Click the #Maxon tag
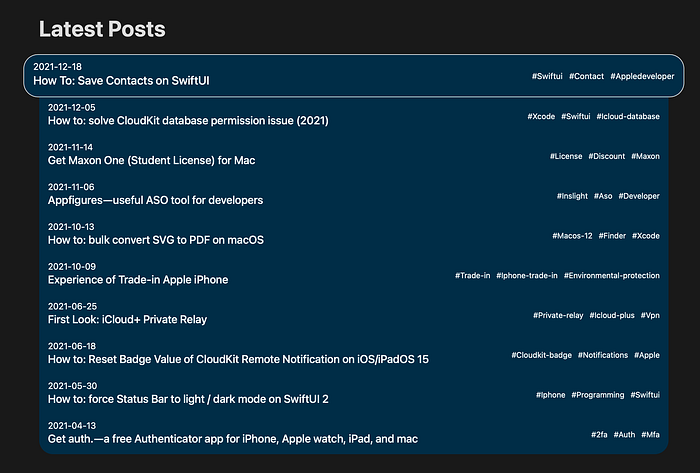 pyautogui.click(x=645, y=156)
